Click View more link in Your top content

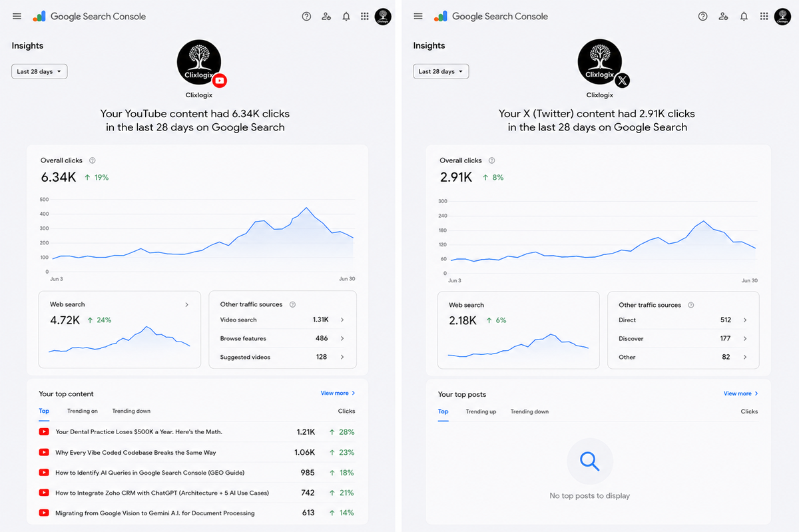338,393
